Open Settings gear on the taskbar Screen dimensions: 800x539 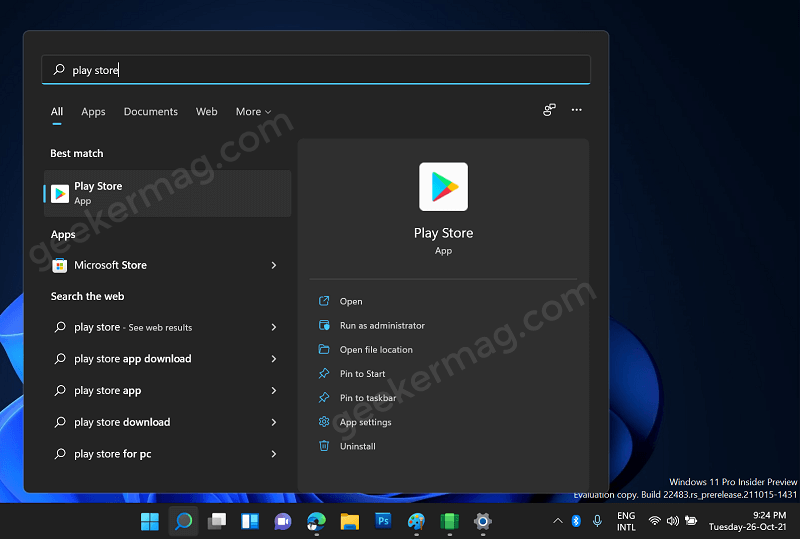[483, 521]
